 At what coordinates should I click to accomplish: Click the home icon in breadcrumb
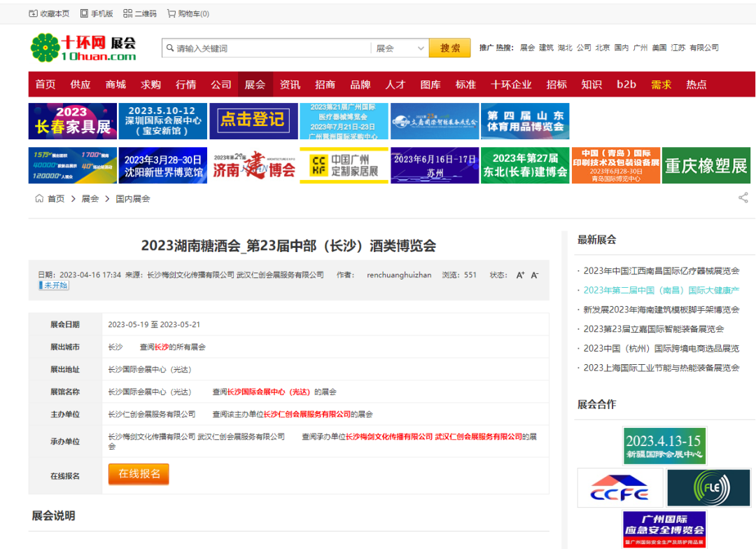[39, 198]
